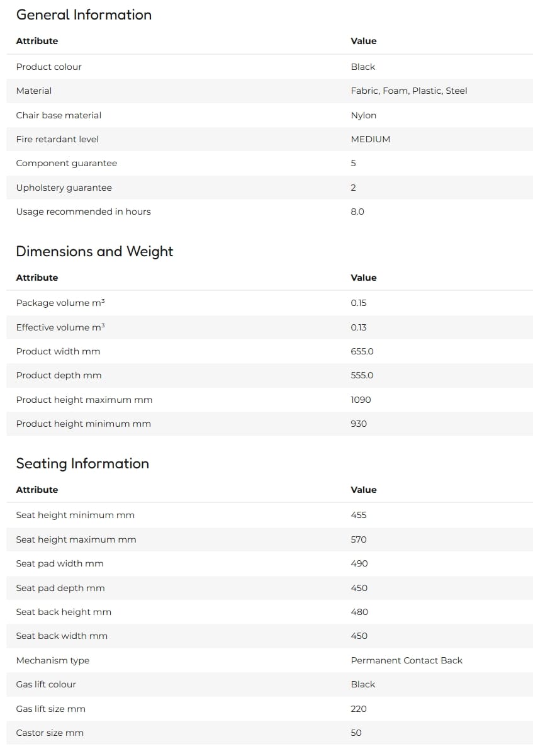
Task: Click the Seat pad width value 490
Action: (359, 563)
